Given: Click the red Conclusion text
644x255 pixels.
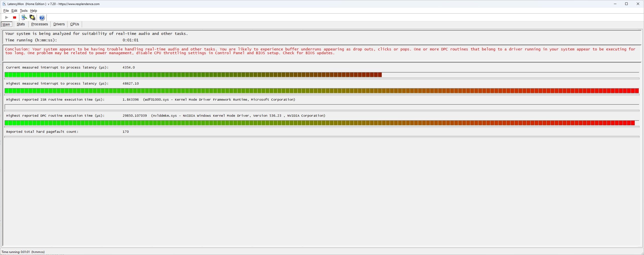Looking at the screenshot, I should point(320,51).
